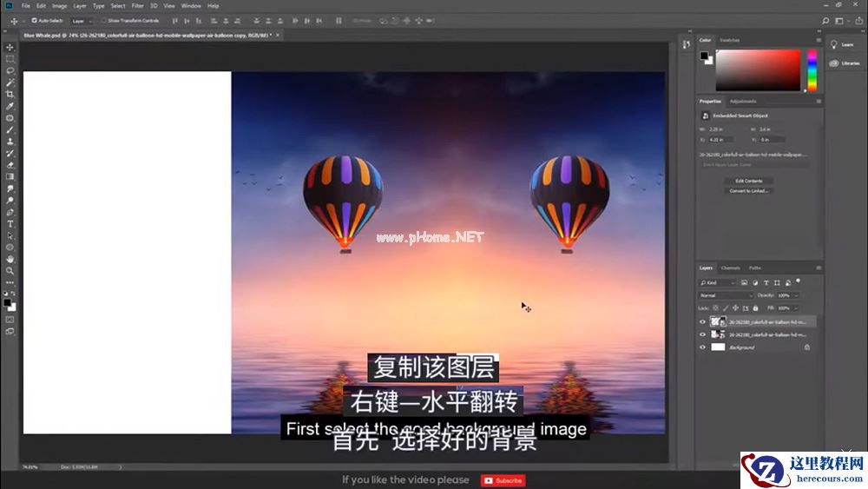Click the Color panel foreground swatch

(704, 56)
